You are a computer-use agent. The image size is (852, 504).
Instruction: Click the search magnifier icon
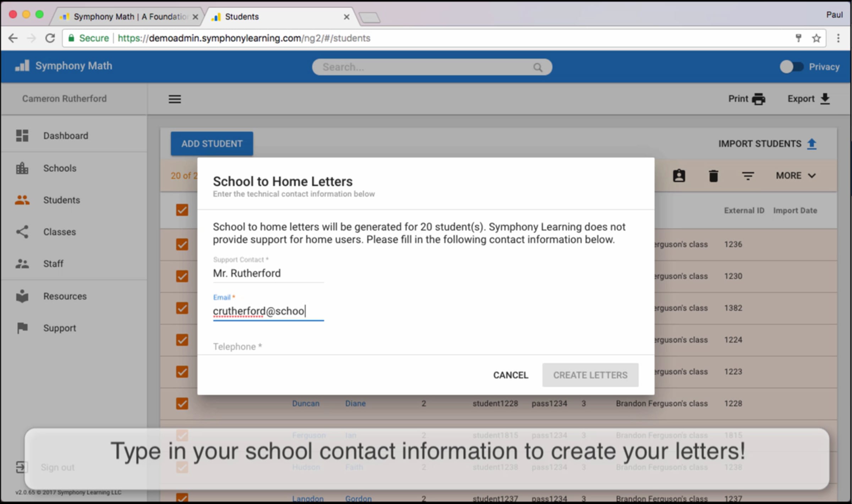tap(538, 67)
